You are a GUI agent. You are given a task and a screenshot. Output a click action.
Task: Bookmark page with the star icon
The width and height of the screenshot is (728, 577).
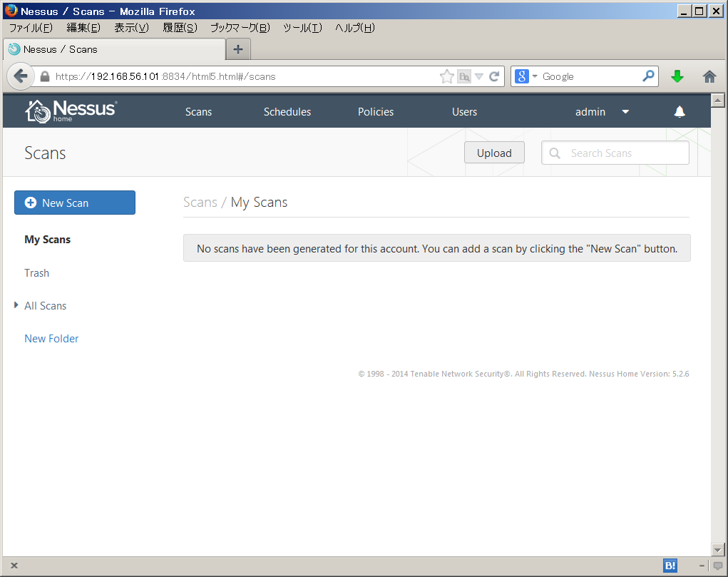point(446,76)
